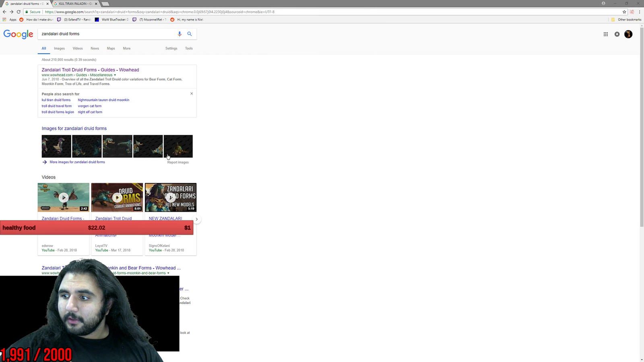Open Google notifications bell

pyautogui.click(x=617, y=34)
